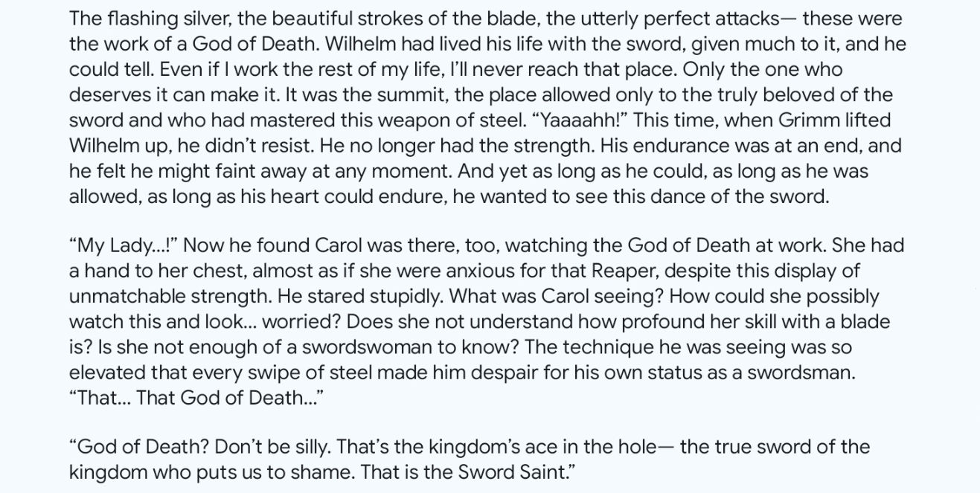
Task: Click the opening words "The flashing silver"
Action: coord(149,19)
